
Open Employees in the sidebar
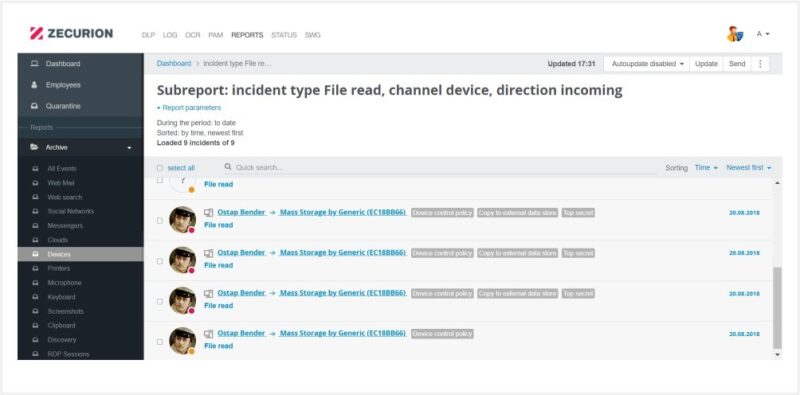pos(81,85)
